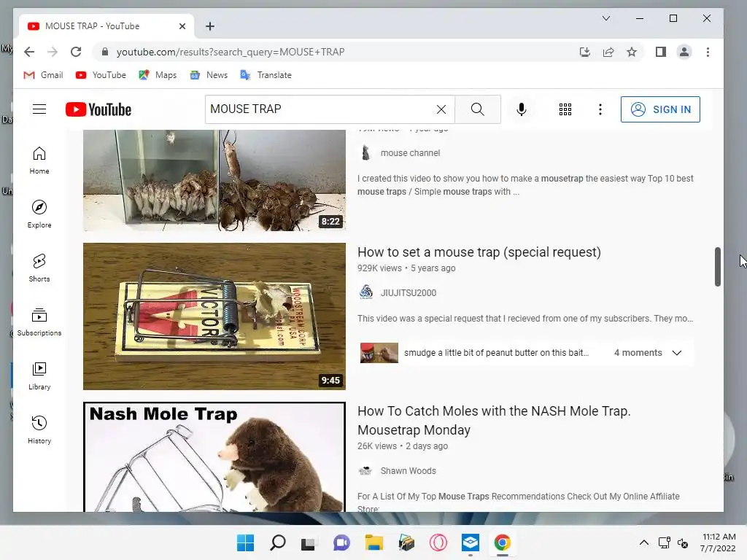Click the muted volume tray icon

point(683,542)
